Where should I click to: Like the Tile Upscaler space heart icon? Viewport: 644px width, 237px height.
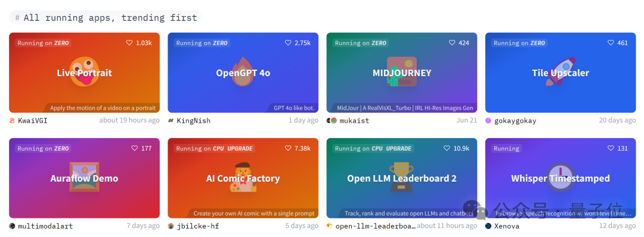tap(611, 43)
